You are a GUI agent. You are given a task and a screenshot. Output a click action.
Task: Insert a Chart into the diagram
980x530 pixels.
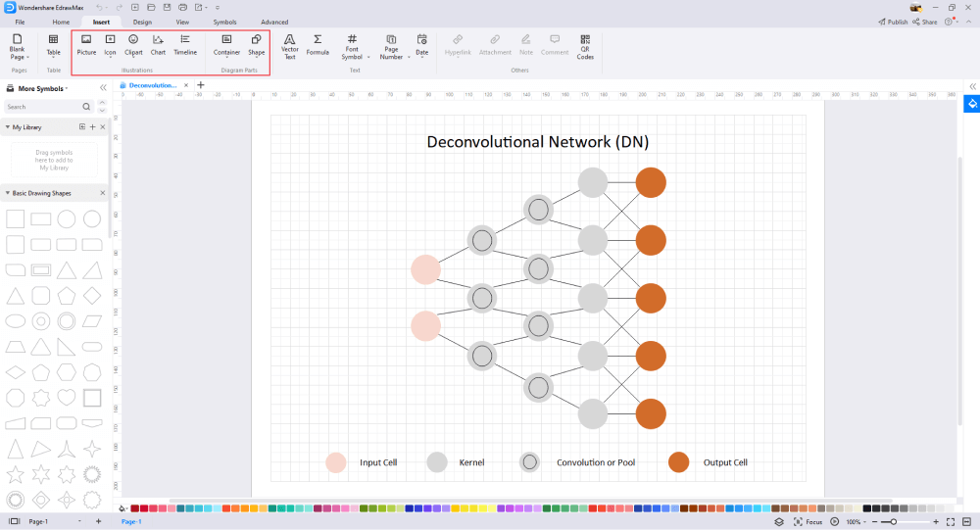[158, 45]
